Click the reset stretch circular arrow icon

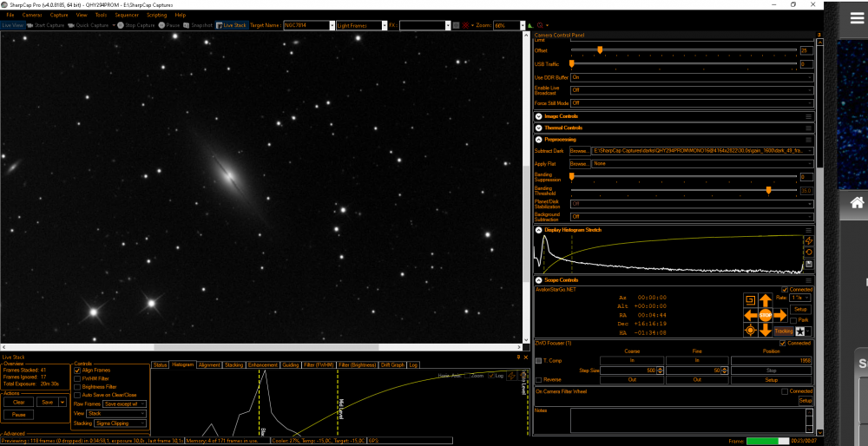point(809,253)
